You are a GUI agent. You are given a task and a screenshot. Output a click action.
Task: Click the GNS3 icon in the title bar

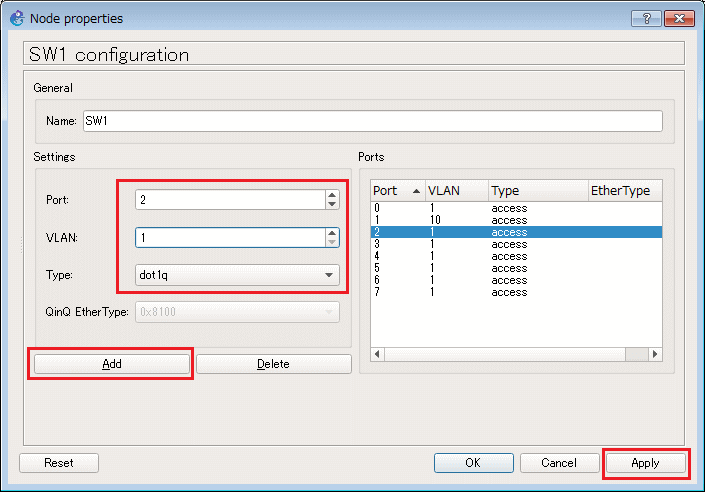(x=17, y=18)
